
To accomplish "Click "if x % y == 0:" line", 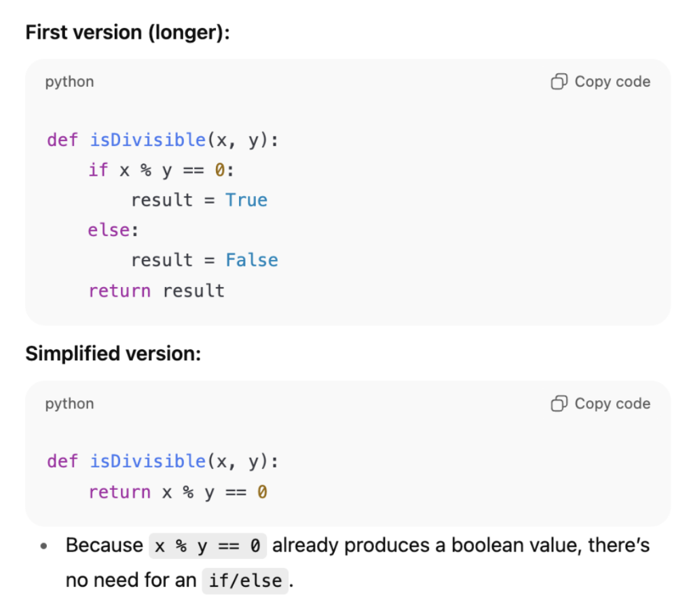I will pyautogui.click(x=162, y=170).
